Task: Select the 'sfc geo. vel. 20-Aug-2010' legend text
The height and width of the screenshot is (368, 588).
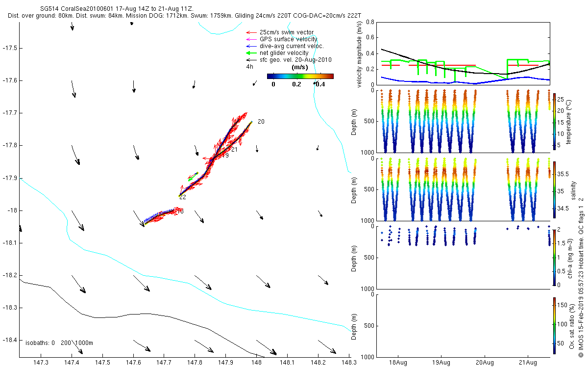Action: click(x=295, y=60)
